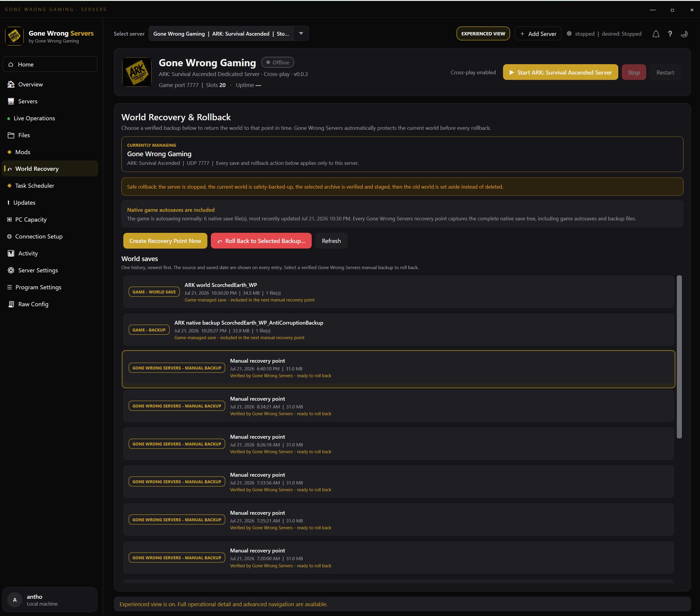Click the Server Settings gear icon
700x616 pixels.
coord(11,270)
